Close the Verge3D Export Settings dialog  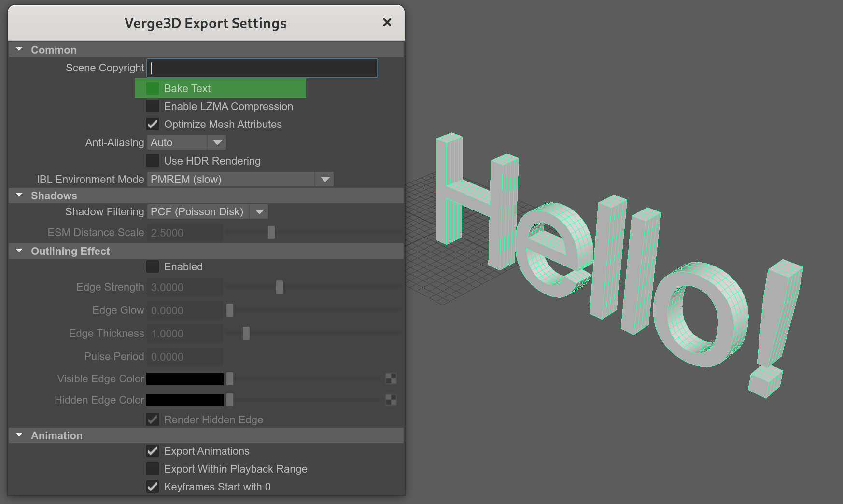pos(387,22)
